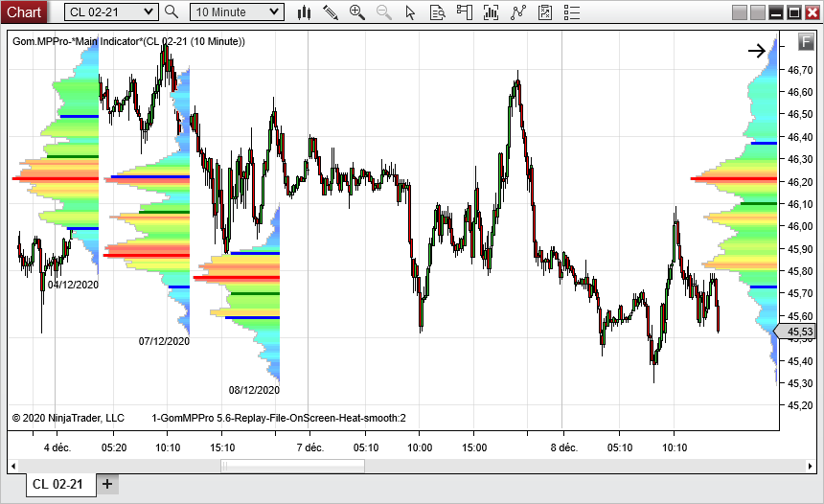
Task: Click the F button on price axis
Action: (x=805, y=43)
